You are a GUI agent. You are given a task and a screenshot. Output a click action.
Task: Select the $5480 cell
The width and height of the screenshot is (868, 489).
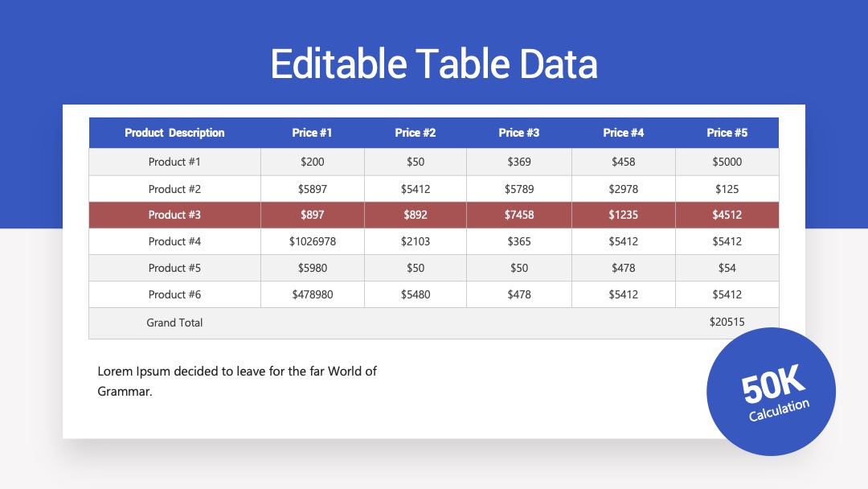pyautogui.click(x=416, y=294)
